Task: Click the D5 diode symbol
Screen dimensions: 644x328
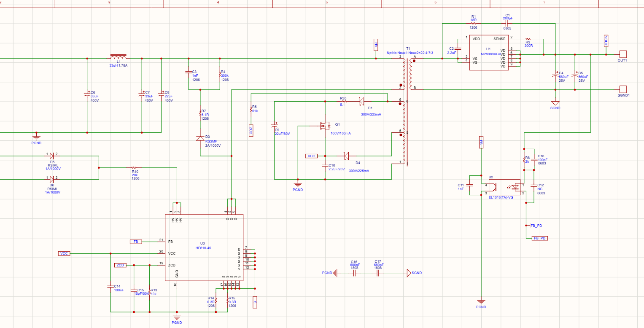Action: coord(51,156)
